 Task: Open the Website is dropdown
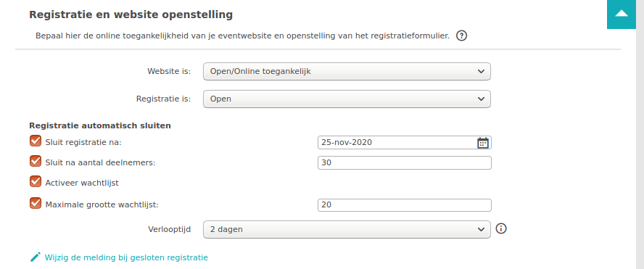(x=347, y=72)
